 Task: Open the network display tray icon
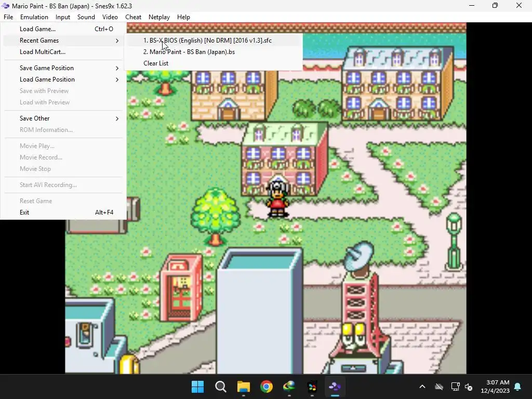click(x=455, y=387)
